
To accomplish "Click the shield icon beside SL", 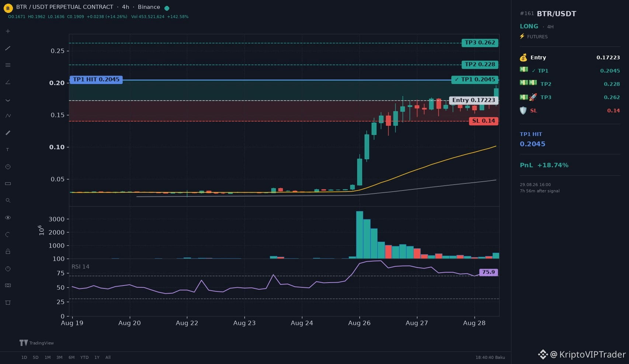I will [x=523, y=111].
